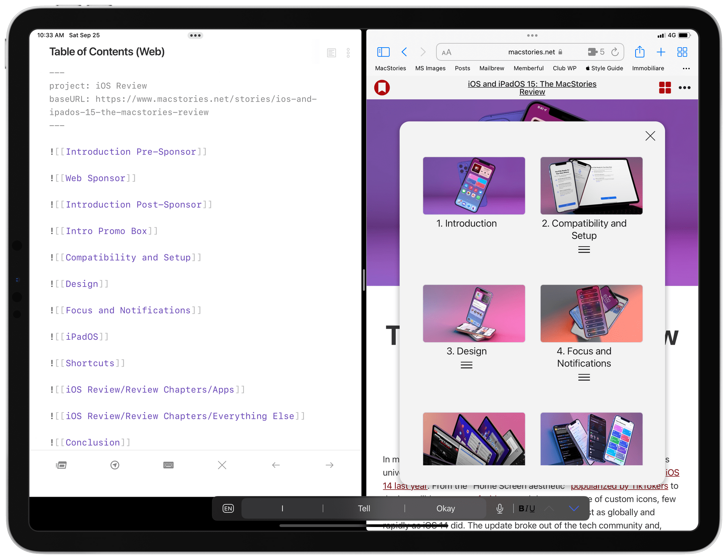Collapse keyboard bar with down chevron

point(574,508)
